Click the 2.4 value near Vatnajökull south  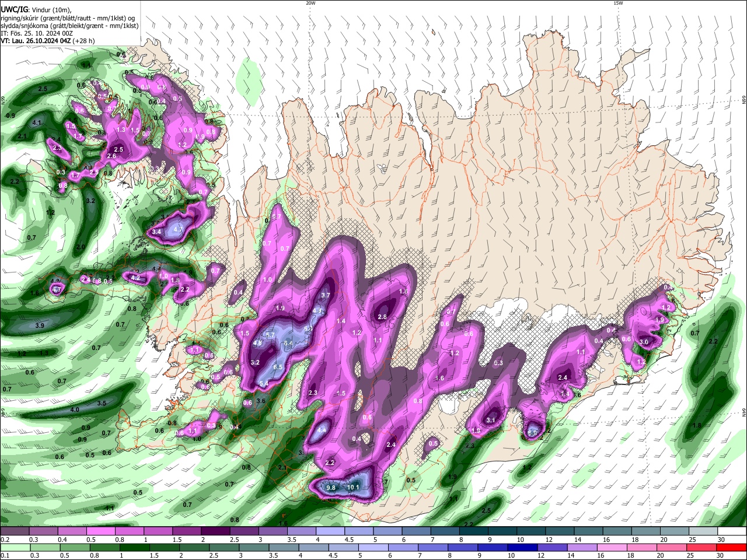(563, 377)
